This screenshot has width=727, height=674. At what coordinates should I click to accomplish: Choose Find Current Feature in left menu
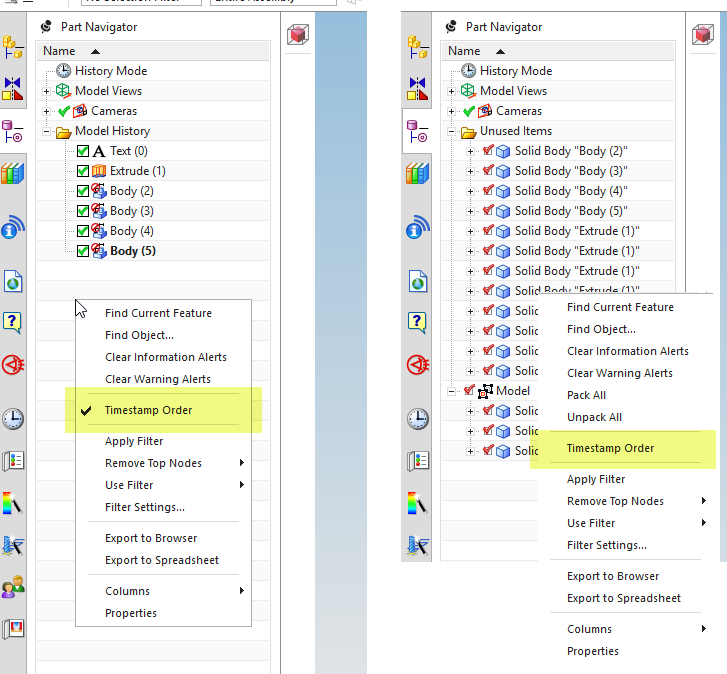tap(164, 313)
